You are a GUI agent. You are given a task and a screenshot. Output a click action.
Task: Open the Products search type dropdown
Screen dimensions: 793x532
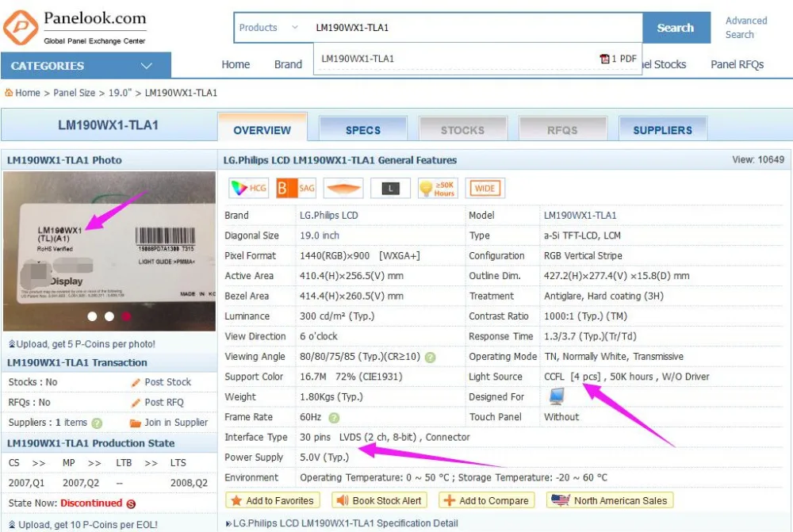click(268, 27)
